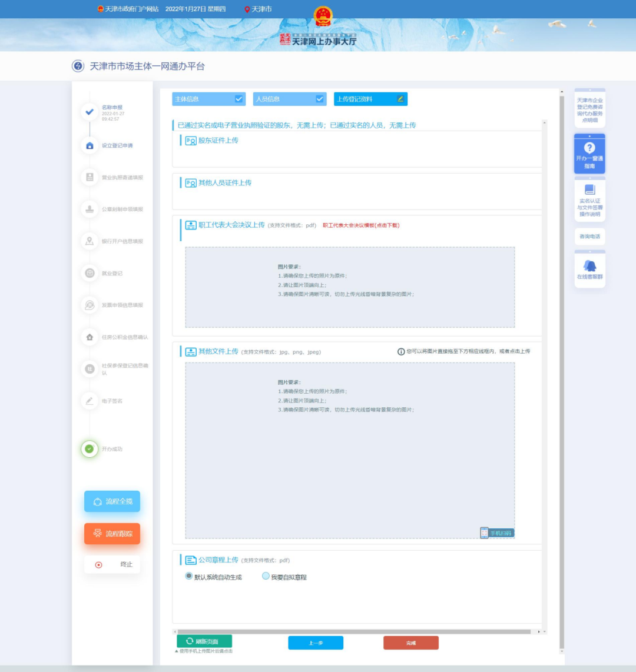Open the 营业执照寄递填报 step icon
This screenshot has width=636, height=672.
89,178
